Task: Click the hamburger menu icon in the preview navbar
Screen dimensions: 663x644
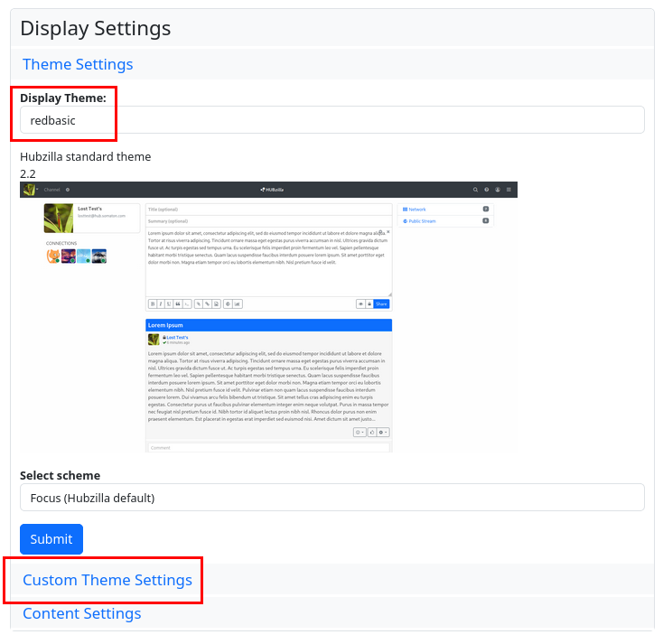Action: point(509,190)
